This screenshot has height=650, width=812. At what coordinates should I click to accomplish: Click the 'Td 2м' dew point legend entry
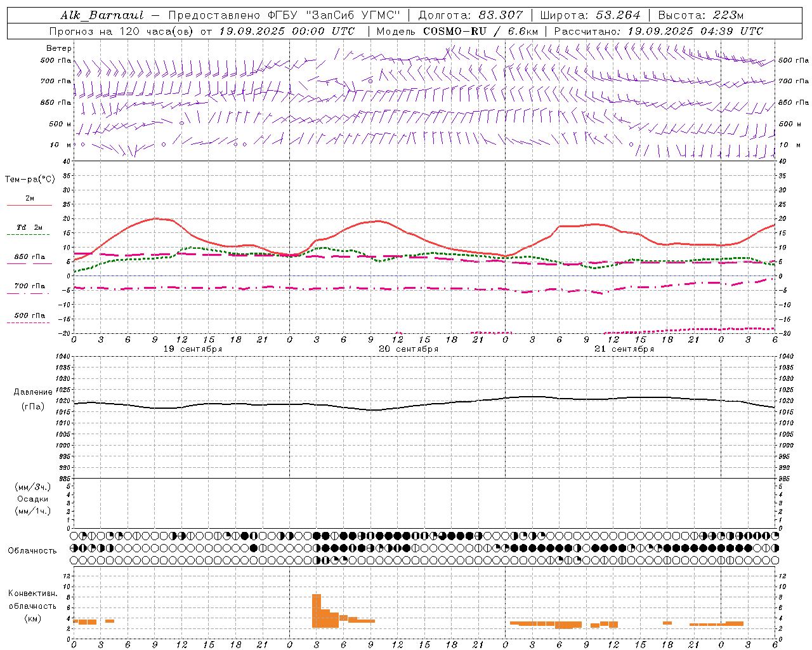point(30,227)
